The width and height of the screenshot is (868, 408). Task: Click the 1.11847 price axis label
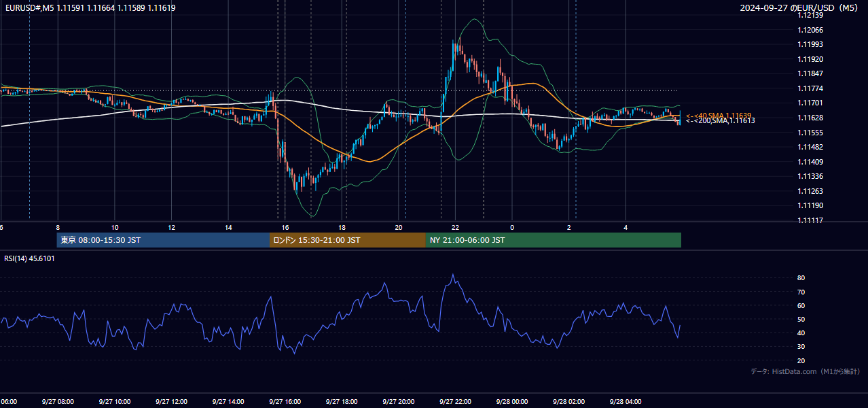pyautogui.click(x=810, y=73)
